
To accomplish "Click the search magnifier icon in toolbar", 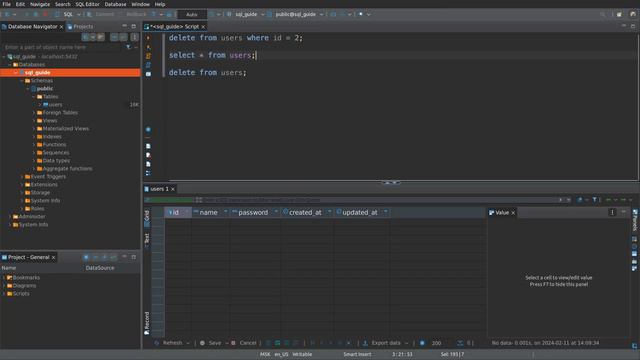I will coord(603,14).
